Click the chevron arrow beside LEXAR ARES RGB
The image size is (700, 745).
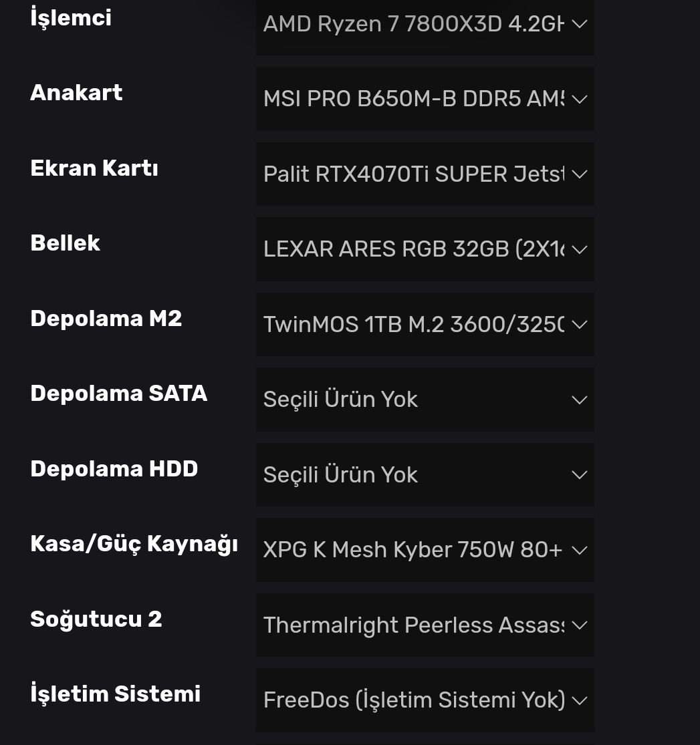tap(580, 250)
